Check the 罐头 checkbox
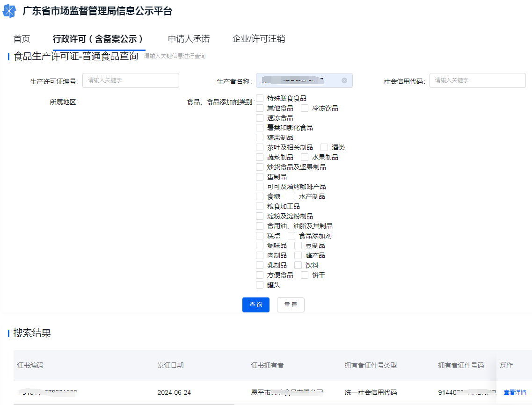The height and width of the screenshot is (405, 532). 260,285
